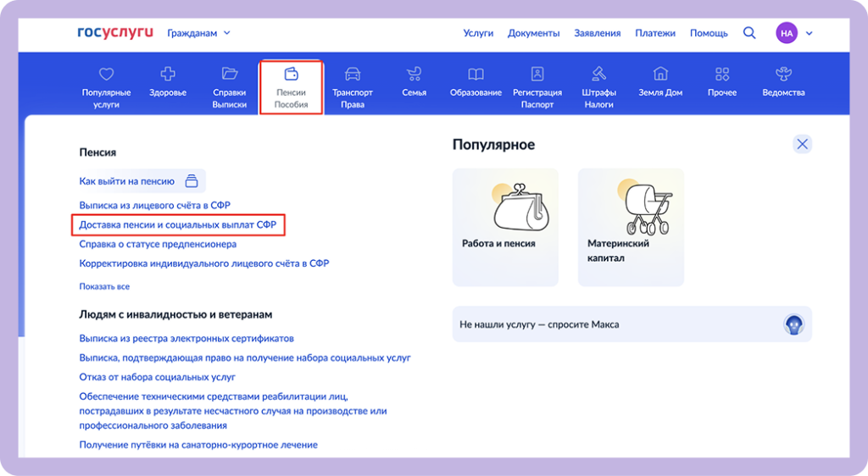The width and height of the screenshot is (868, 476).
Task: Select the Пенсии Пособия wallet icon
Action: 292,74
